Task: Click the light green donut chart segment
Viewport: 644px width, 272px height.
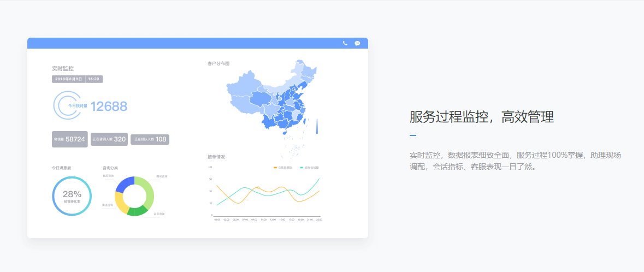Action: (x=146, y=190)
